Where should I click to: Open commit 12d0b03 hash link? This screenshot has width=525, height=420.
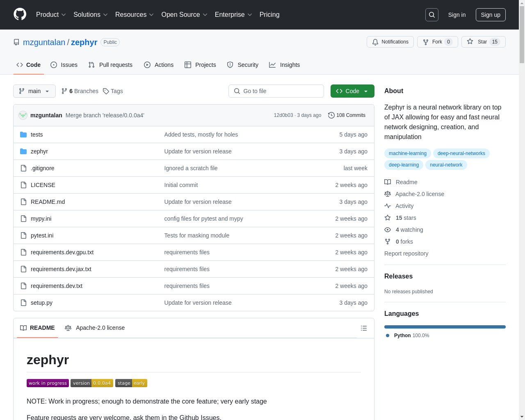point(283,115)
